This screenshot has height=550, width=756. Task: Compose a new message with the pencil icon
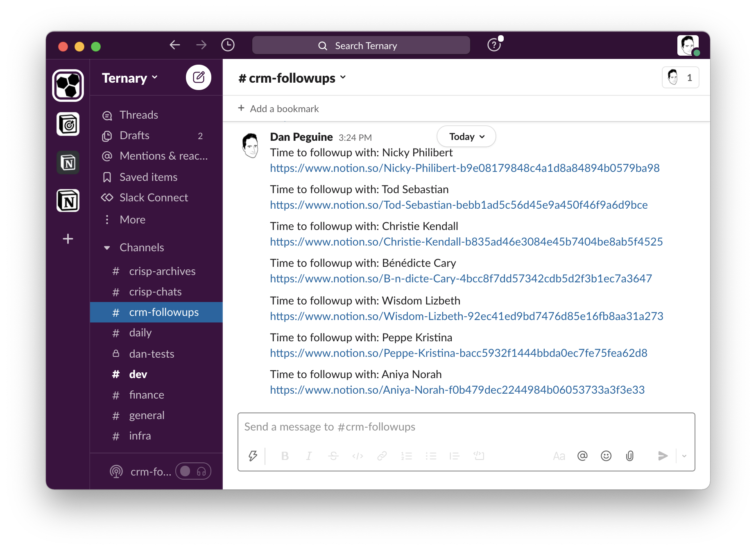199,77
